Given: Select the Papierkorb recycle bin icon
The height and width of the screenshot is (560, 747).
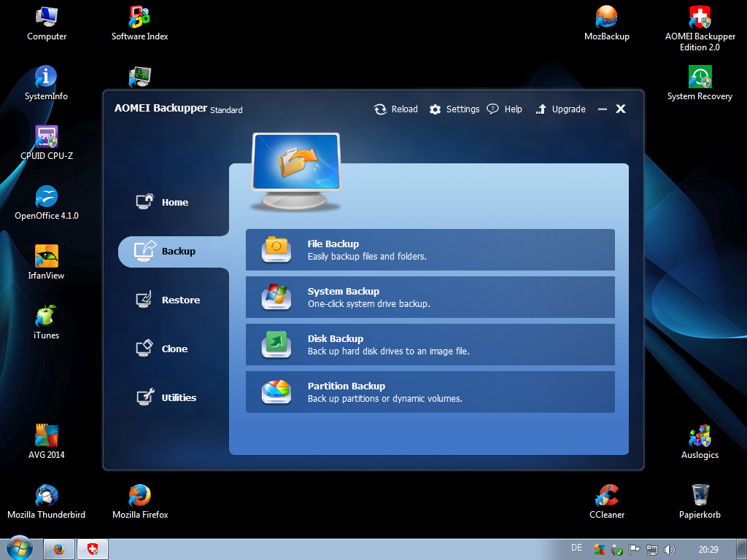Looking at the screenshot, I should coord(700,502).
